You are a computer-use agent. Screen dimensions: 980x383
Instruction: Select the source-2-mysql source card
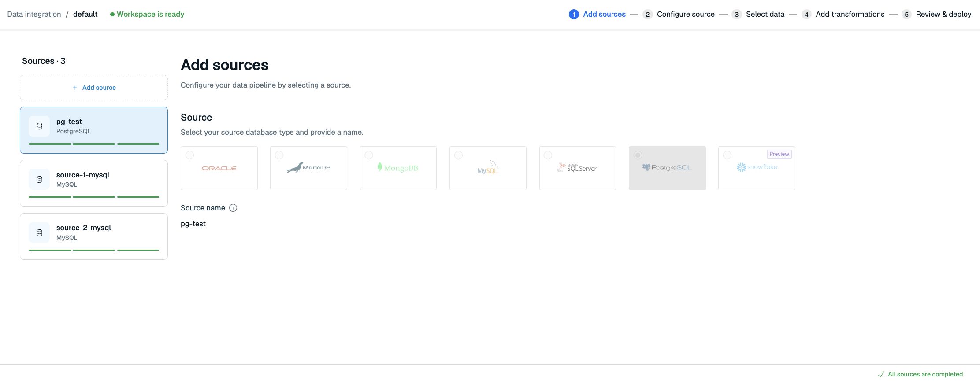(94, 236)
